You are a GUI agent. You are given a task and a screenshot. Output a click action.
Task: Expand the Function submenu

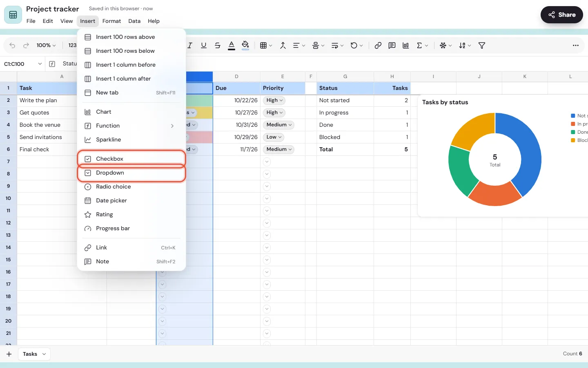click(x=131, y=126)
